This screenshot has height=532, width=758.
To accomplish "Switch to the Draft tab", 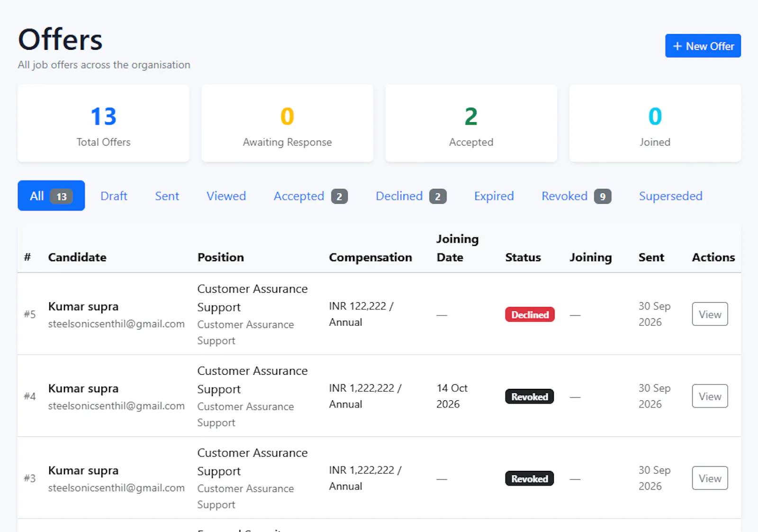I will 114,196.
